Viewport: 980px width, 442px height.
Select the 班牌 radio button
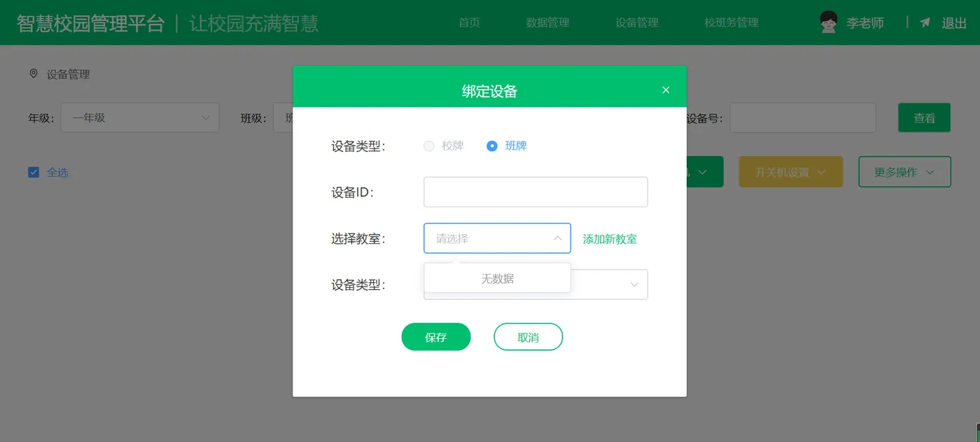(x=492, y=146)
